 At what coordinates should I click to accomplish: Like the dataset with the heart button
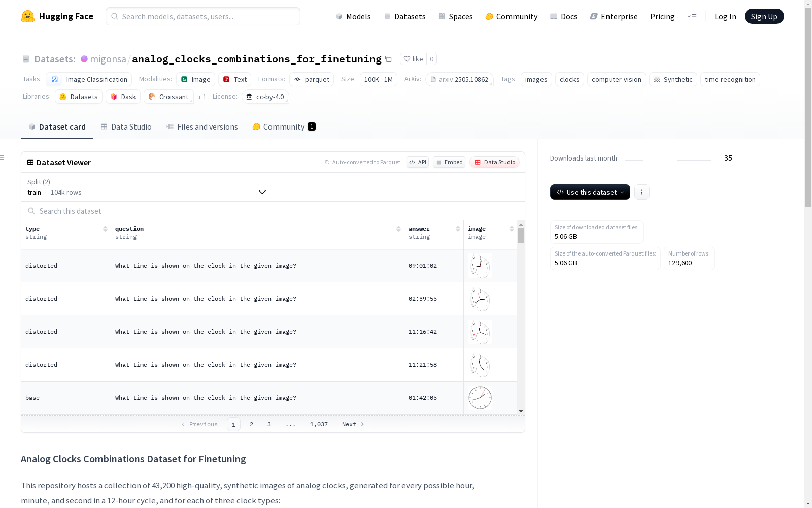pyautogui.click(x=413, y=59)
